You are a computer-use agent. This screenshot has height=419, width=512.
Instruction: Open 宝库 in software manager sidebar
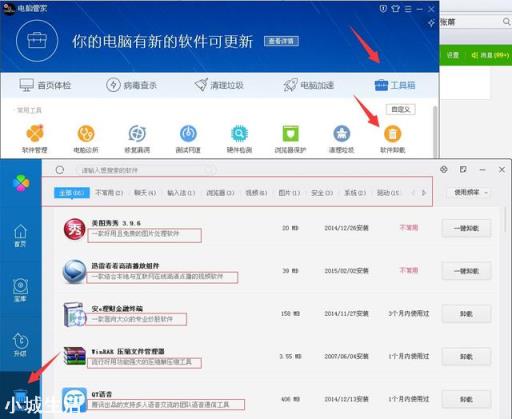point(20,290)
